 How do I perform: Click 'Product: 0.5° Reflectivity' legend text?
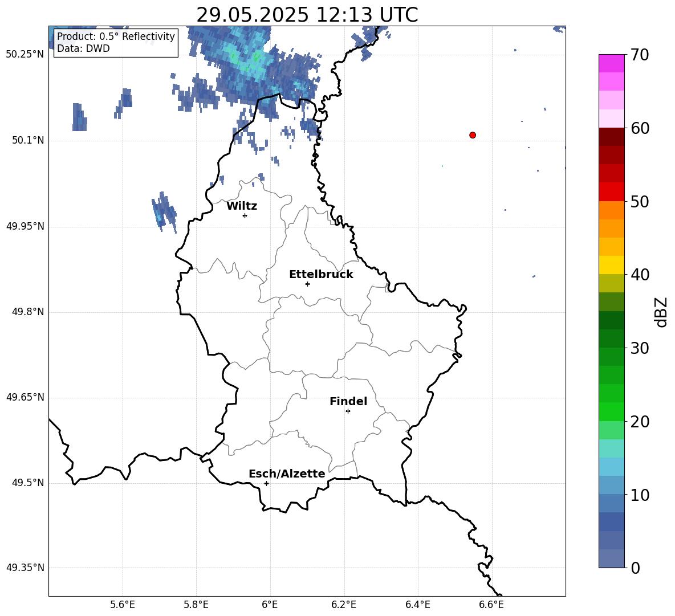click(x=116, y=36)
